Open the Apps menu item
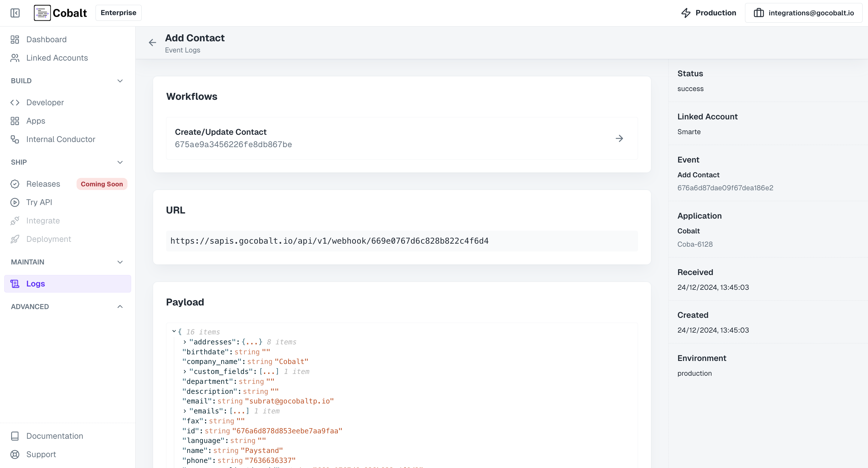Viewport: 868px width, 468px height. 36,121
